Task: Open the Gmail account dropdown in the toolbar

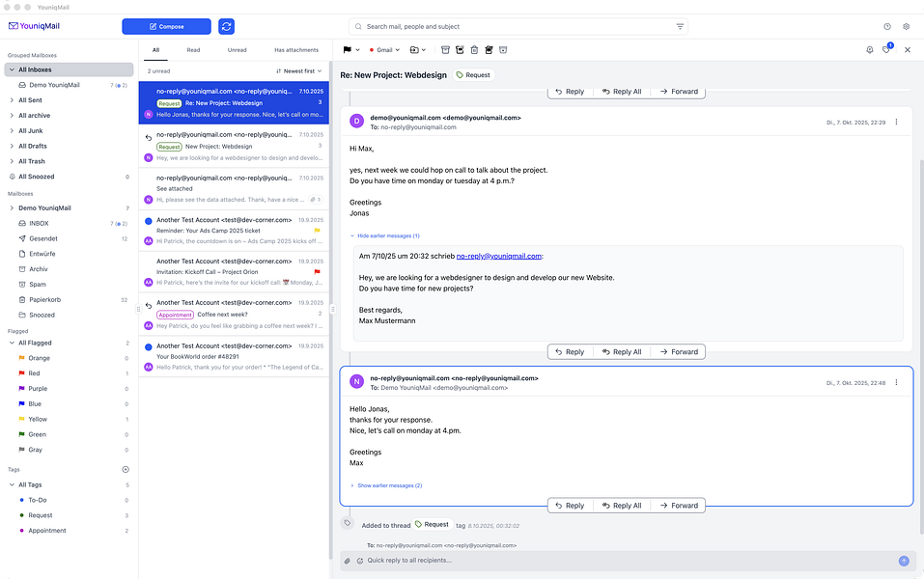Action: pos(383,50)
